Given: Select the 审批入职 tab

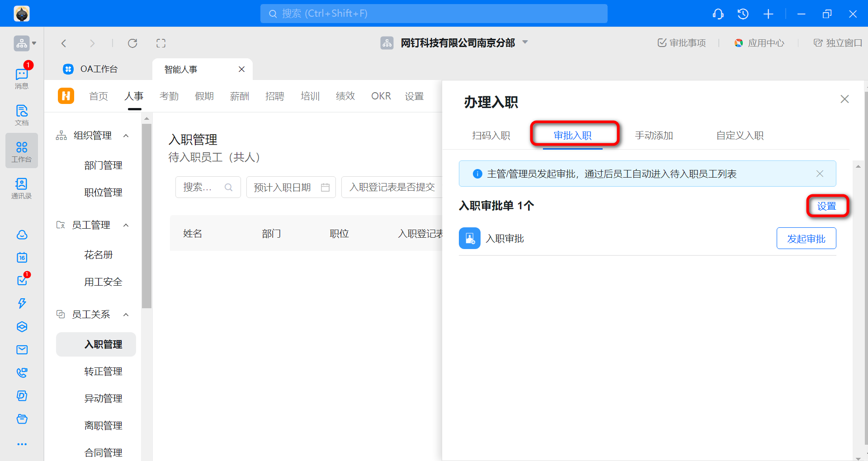Looking at the screenshot, I should [572, 136].
